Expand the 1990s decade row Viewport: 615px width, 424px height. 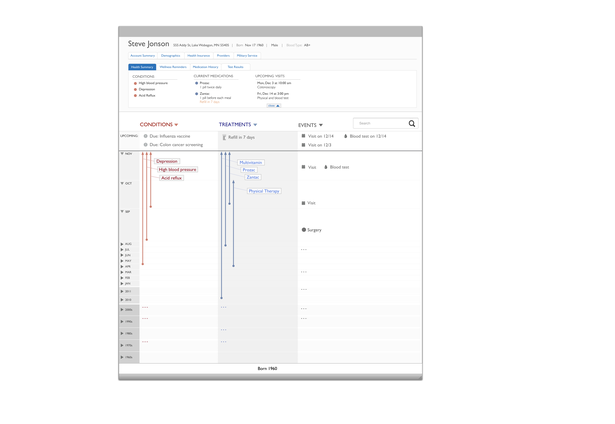click(x=122, y=322)
